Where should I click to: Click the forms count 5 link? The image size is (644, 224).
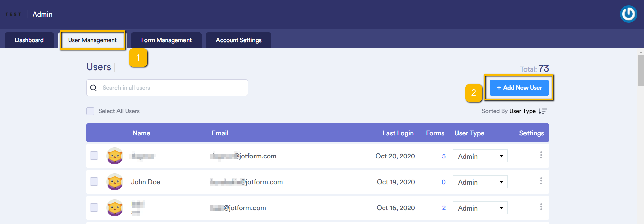coord(444,156)
